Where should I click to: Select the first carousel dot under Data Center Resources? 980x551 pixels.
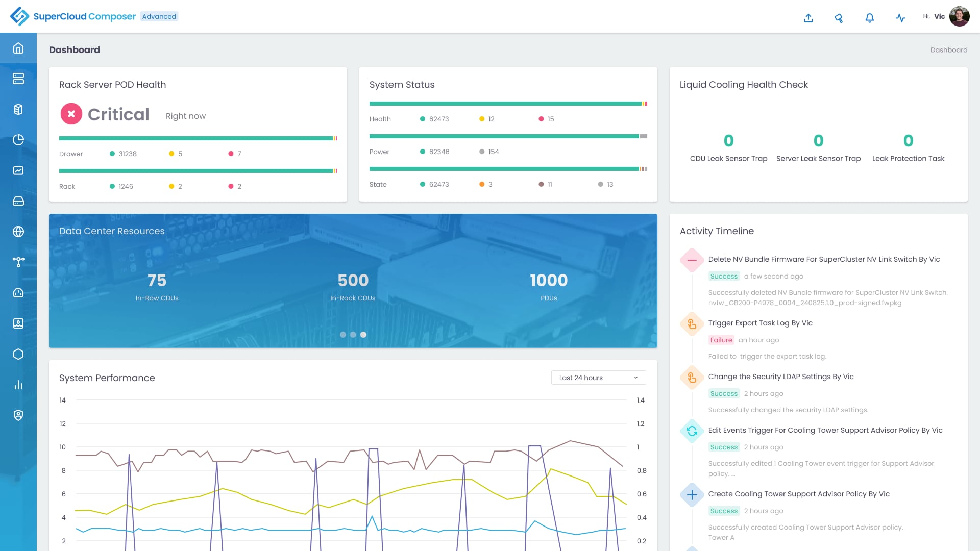click(x=343, y=335)
